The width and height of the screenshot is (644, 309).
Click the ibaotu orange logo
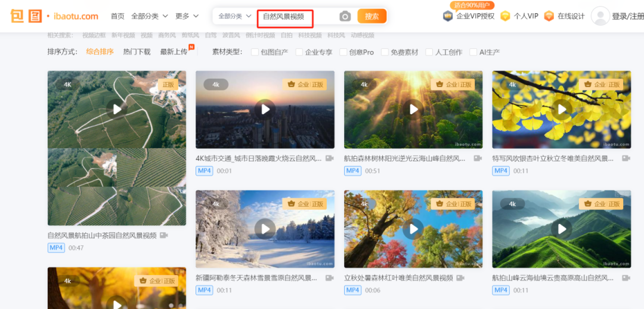pos(54,17)
